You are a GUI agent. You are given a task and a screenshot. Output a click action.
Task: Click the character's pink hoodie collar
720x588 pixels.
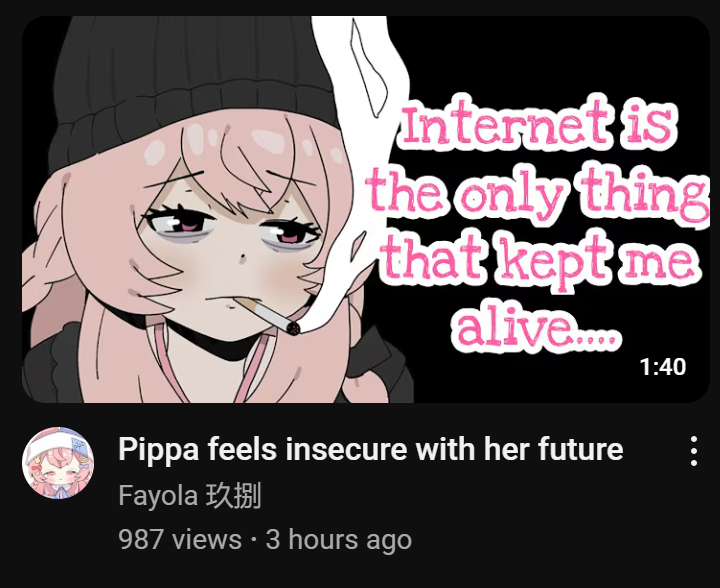tap(211, 363)
